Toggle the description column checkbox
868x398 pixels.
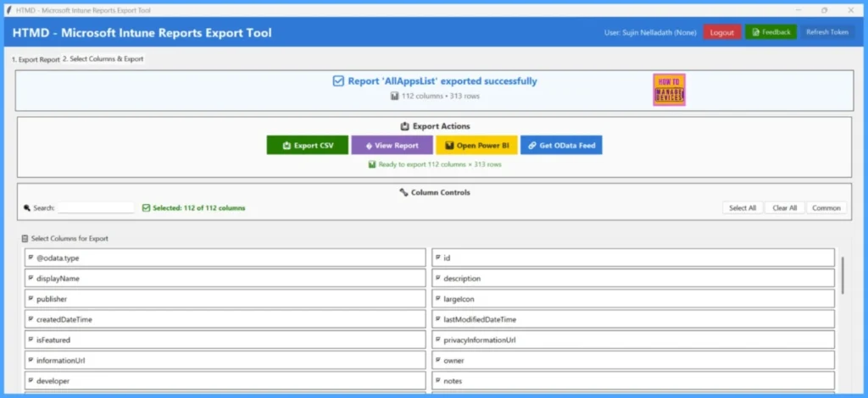tap(438, 278)
